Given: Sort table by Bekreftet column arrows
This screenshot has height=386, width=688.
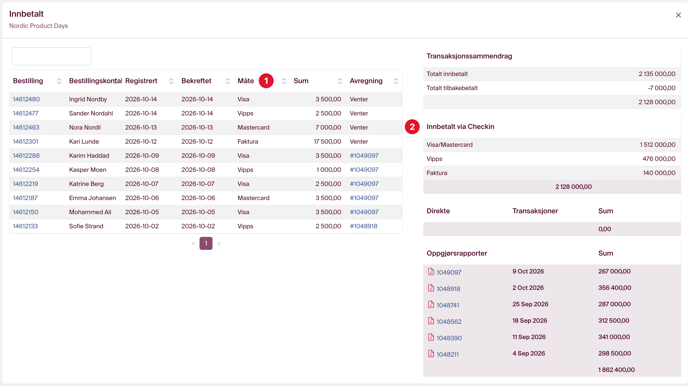Looking at the screenshot, I should tap(227, 81).
